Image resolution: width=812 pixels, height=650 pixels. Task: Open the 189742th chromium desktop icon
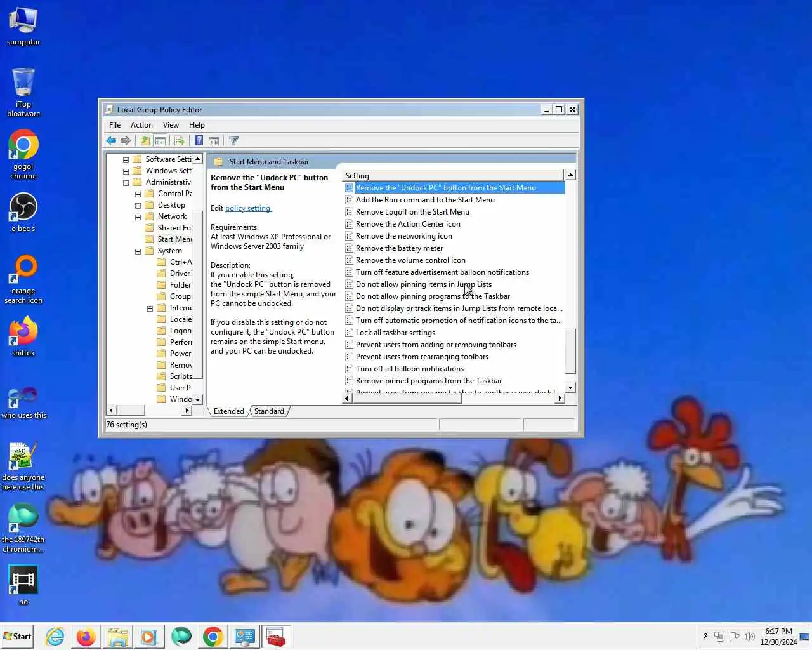click(x=23, y=528)
